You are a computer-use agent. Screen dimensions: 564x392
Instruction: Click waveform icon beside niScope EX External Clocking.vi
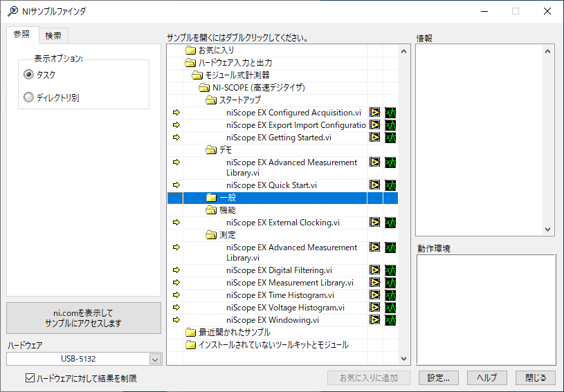tap(390, 223)
